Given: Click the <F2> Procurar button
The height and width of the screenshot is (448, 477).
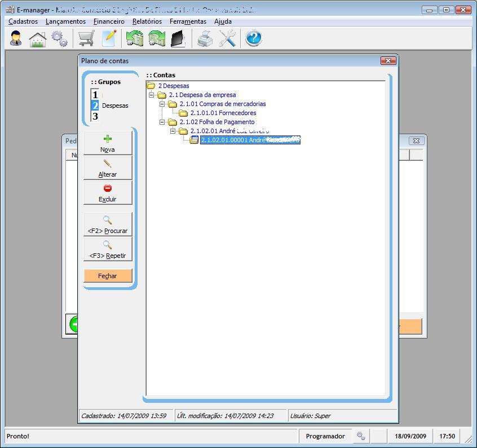Looking at the screenshot, I should [x=108, y=225].
